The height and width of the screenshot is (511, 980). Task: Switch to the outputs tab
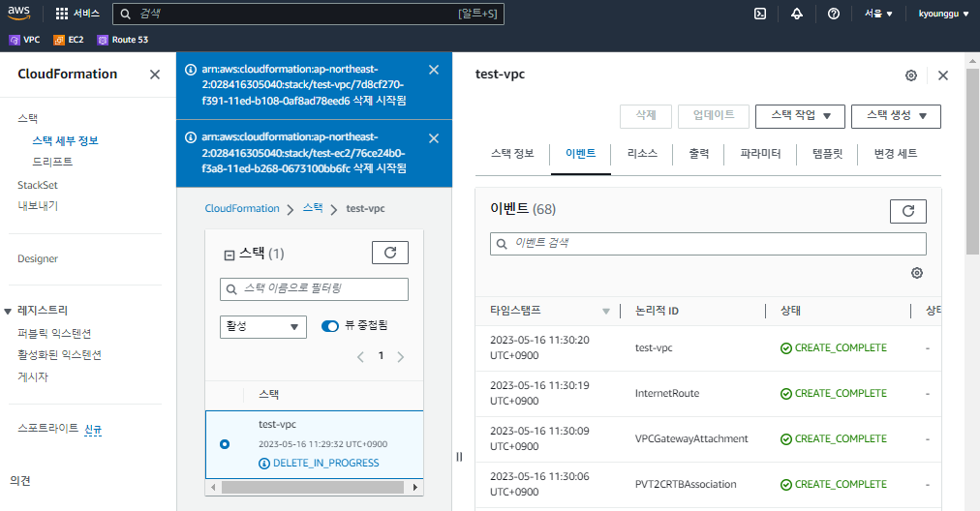tap(699, 154)
